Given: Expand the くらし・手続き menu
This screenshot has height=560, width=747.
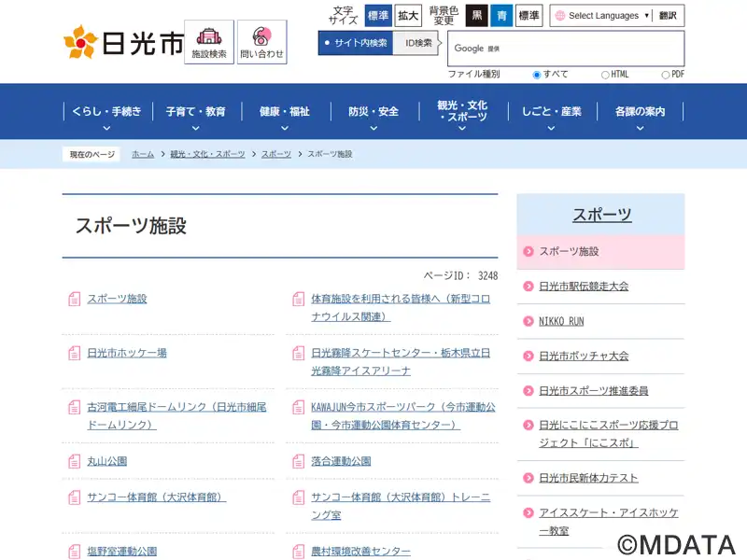Looking at the screenshot, I should tap(106, 112).
